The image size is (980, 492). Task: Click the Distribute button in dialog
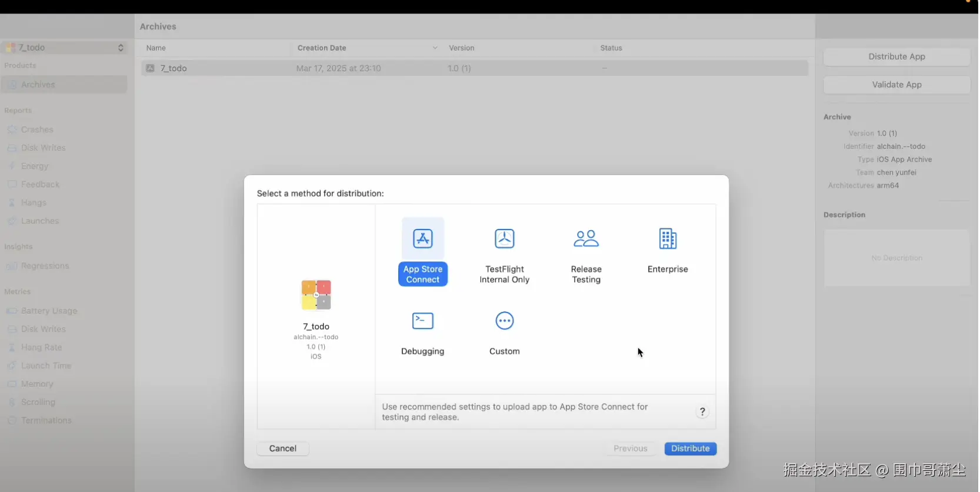(690, 448)
